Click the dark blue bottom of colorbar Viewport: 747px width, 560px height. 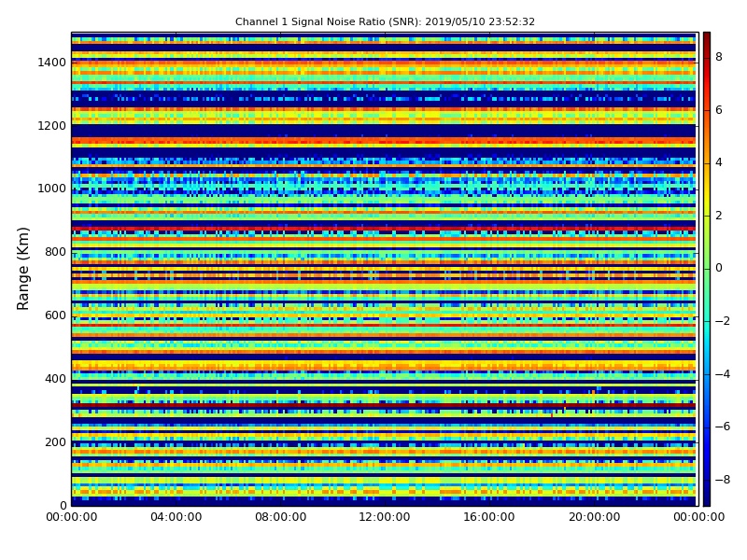pyautogui.click(x=707, y=499)
